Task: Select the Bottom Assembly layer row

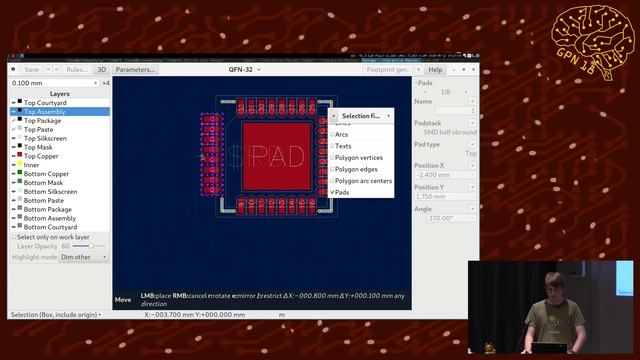Action: (60, 218)
